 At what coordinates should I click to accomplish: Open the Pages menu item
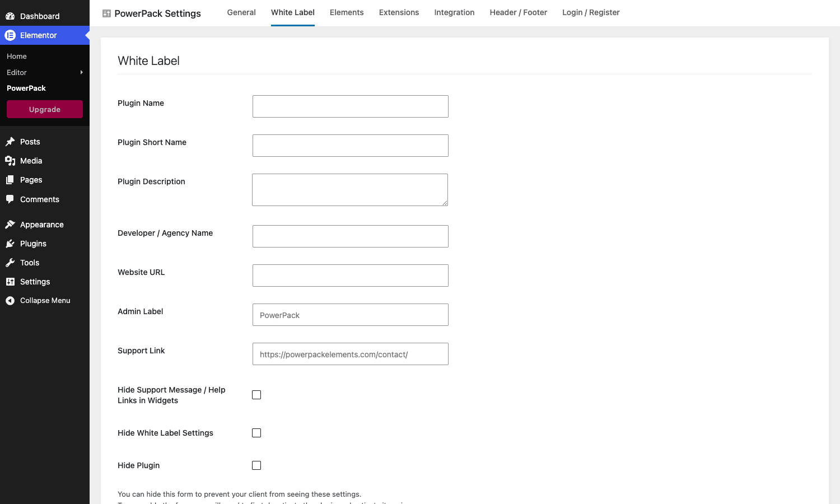(x=45, y=180)
